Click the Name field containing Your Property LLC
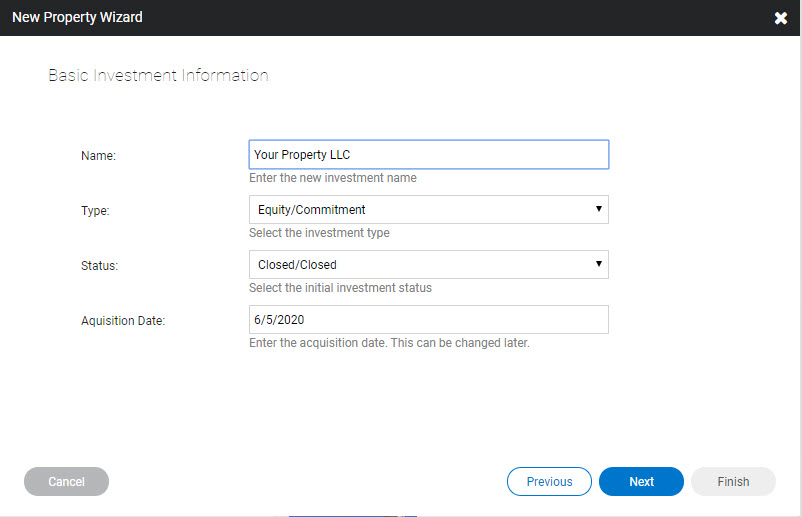Screen dimensions: 802x517 tap(429, 154)
